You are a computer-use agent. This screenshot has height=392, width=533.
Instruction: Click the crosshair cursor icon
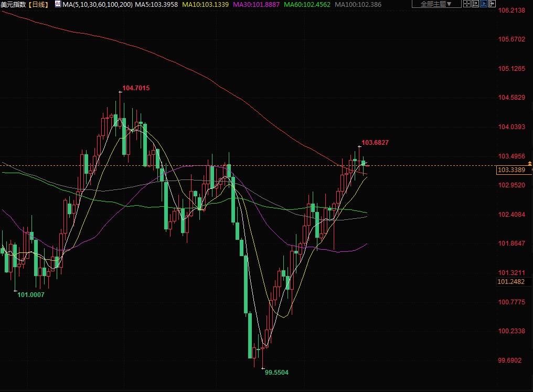tap(467, 4)
